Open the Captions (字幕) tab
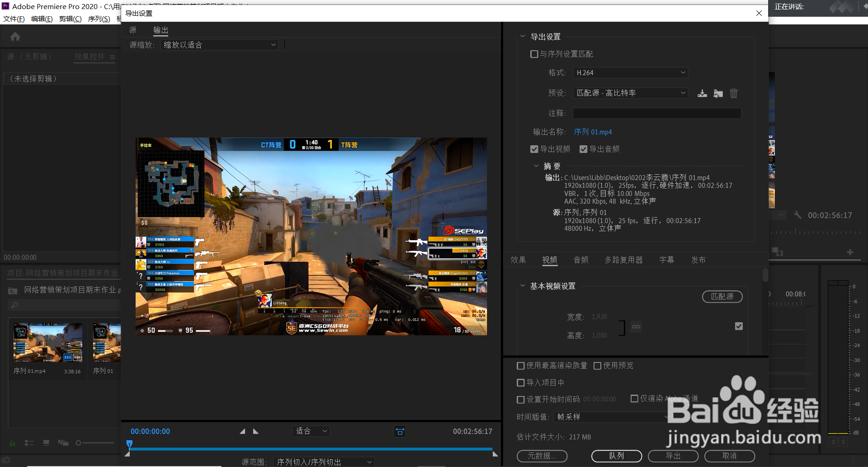 [x=667, y=260]
